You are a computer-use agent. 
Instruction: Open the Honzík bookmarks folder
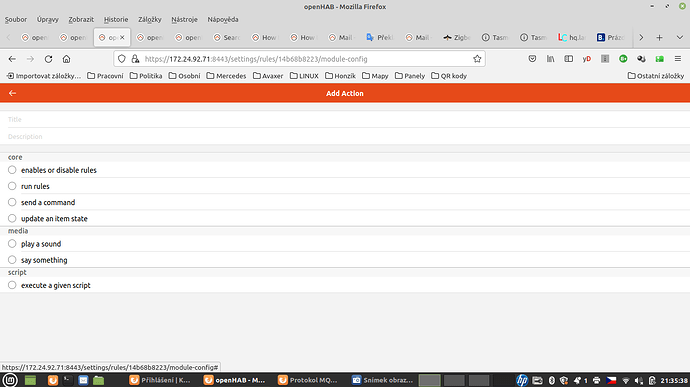[x=340, y=76]
